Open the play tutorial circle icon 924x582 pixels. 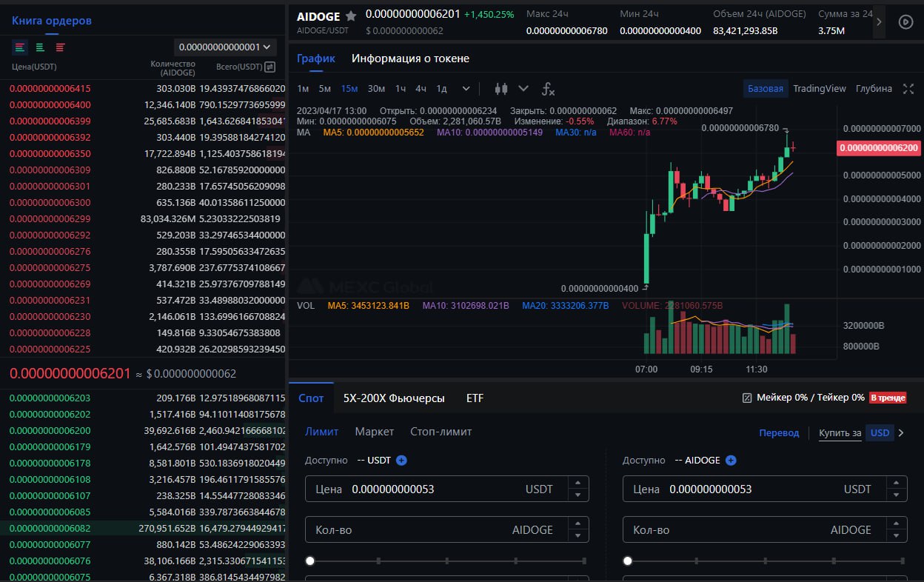click(x=905, y=21)
